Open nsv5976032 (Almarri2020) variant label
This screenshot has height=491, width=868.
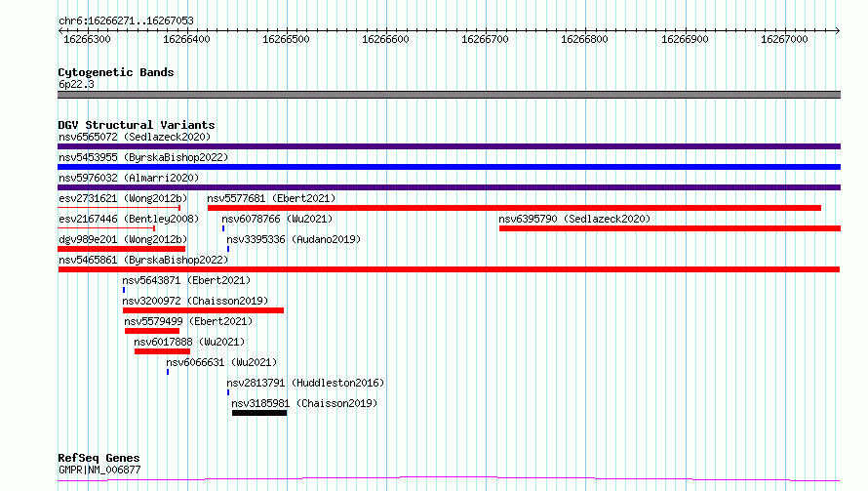129,178
